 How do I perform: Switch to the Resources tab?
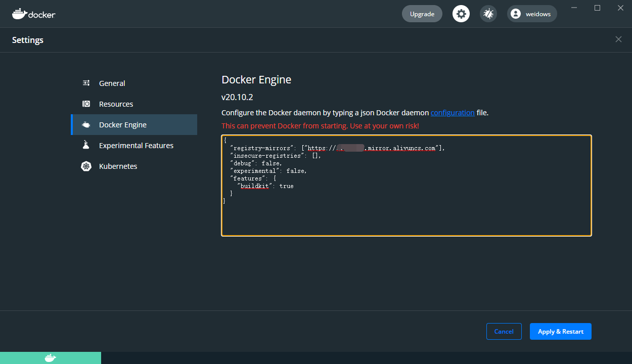(x=134, y=104)
